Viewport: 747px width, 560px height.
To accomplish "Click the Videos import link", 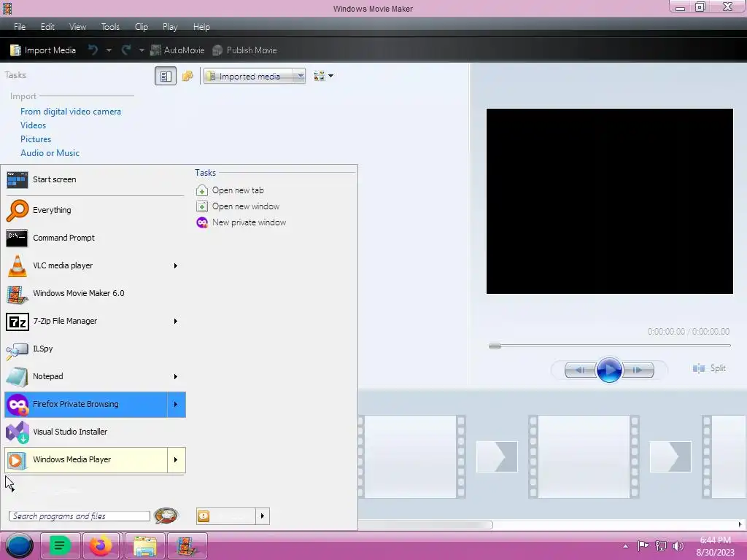I will [x=33, y=125].
